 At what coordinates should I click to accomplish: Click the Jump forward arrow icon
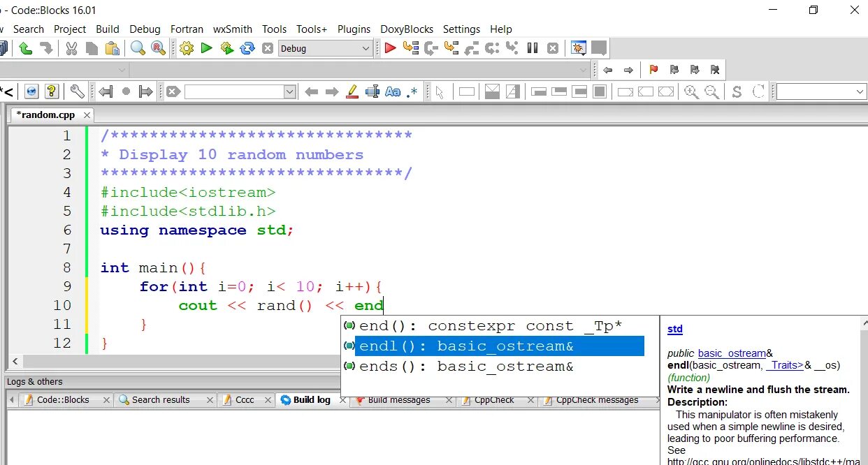(x=628, y=70)
